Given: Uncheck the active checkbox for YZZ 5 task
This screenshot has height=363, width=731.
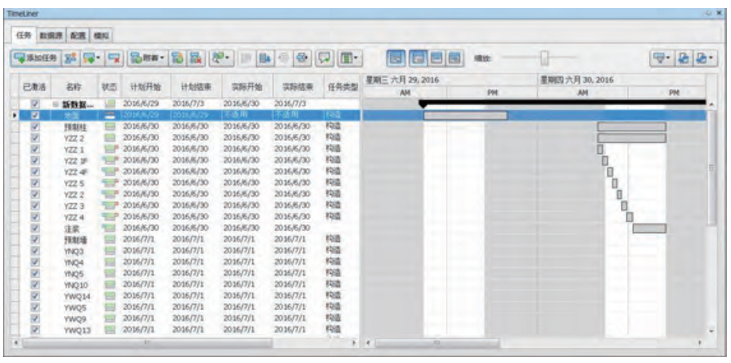Looking at the screenshot, I should tap(35, 183).
